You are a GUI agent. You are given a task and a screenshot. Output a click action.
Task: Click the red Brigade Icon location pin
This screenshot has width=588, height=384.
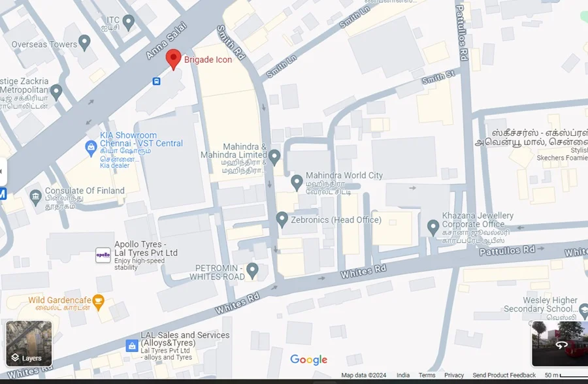(174, 59)
